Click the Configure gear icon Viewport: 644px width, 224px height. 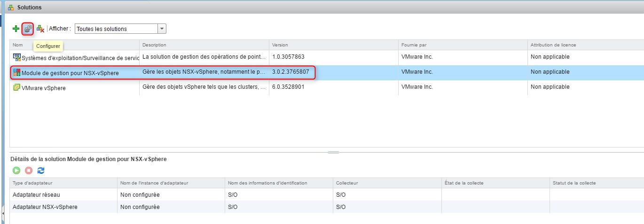pos(28,29)
